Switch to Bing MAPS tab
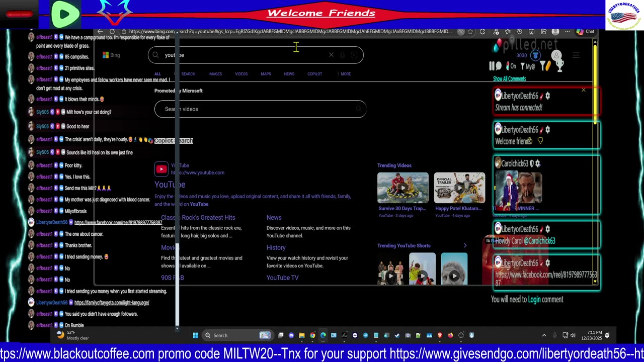This screenshot has width=644, height=362. coord(266,74)
